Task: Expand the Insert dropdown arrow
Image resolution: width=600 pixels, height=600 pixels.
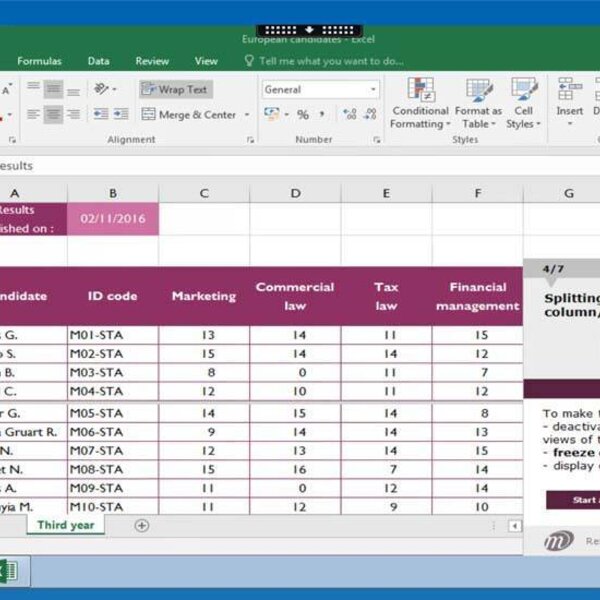Action: click(570, 124)
